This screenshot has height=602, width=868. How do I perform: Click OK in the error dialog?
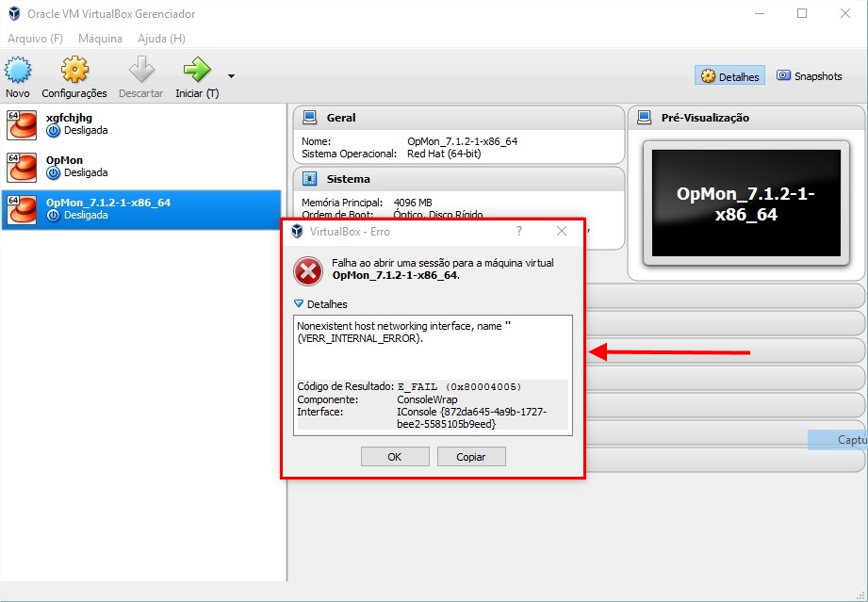(394, 457)
